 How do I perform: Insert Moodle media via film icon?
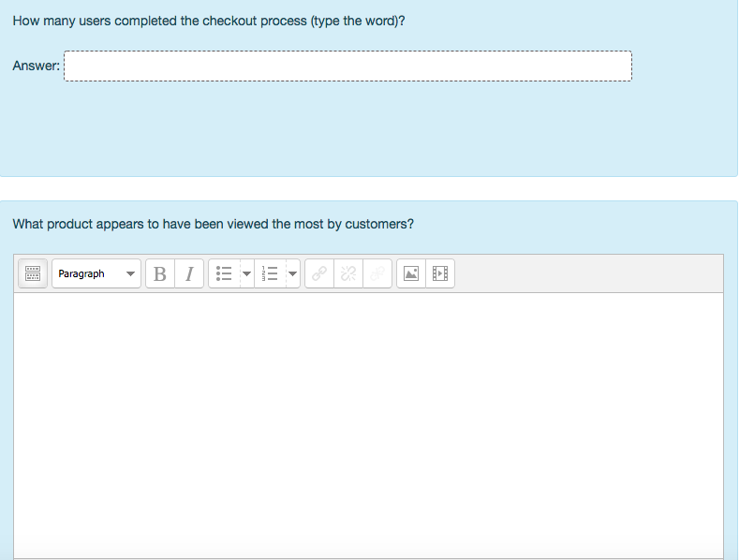click(x=440, y=273)
